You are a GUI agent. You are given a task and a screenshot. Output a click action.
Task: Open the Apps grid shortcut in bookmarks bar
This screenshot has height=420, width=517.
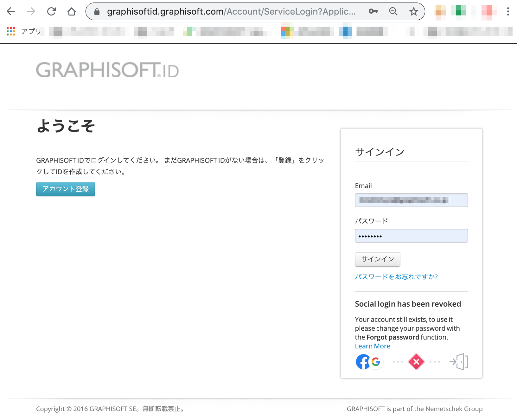pyautogui.click(x=11, y=31)
